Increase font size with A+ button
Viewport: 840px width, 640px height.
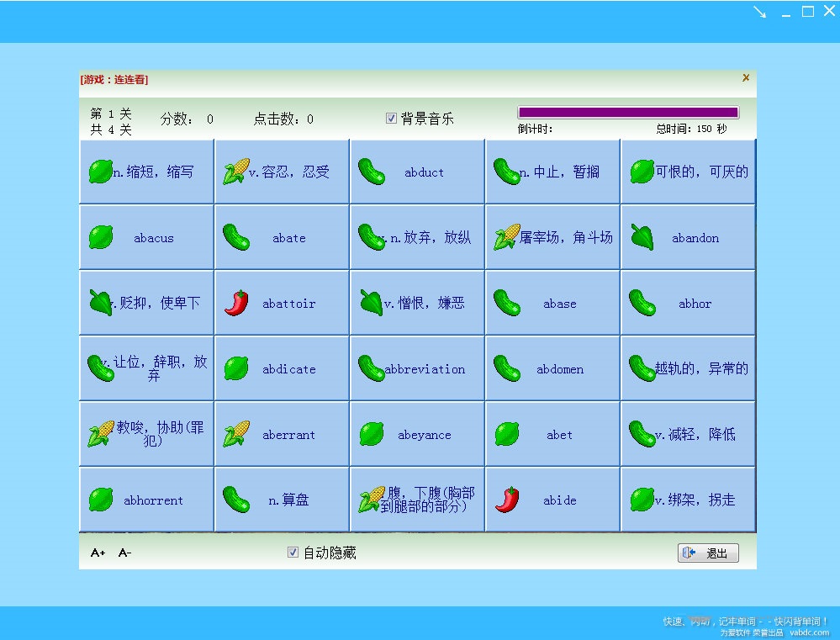[98, 553]
